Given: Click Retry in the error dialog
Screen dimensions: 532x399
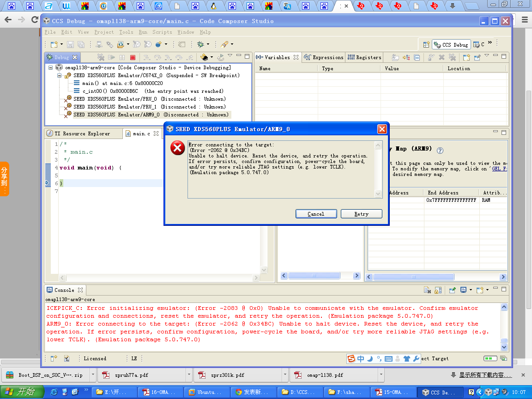Looking at the screenshot, I should pos(361,214).
